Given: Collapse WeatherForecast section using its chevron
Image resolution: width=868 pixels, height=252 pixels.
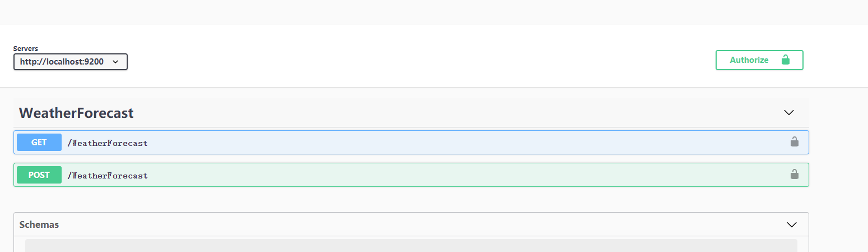Looking at the screenshot, I should [x=789, y=113].
